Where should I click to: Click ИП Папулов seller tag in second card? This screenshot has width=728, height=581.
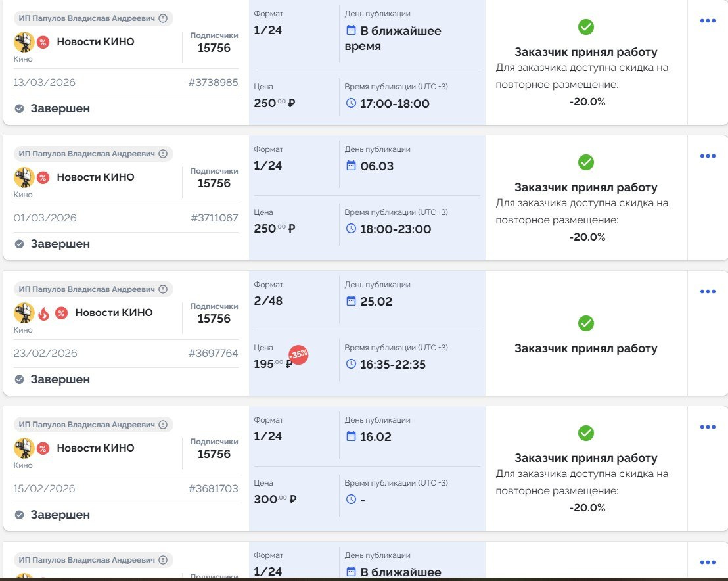tap(87, 154)
